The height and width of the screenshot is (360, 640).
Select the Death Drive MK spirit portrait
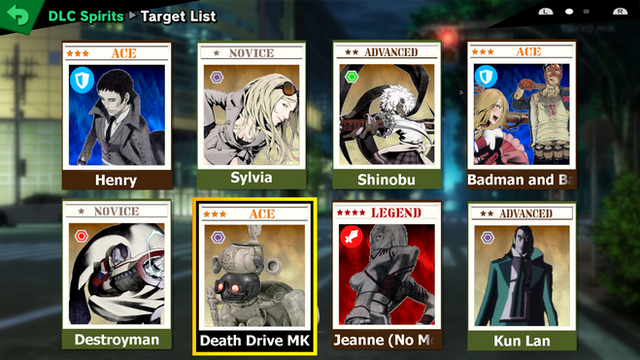point(255,276)
